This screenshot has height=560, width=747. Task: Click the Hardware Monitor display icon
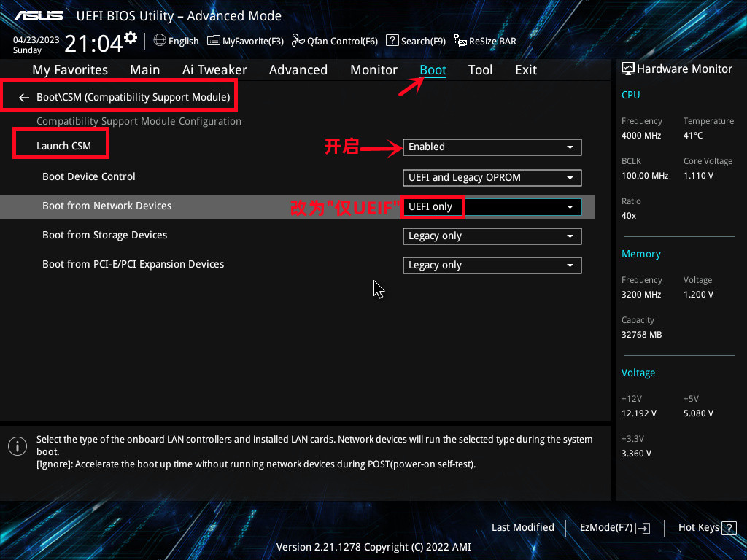click(x=628, y=69)
